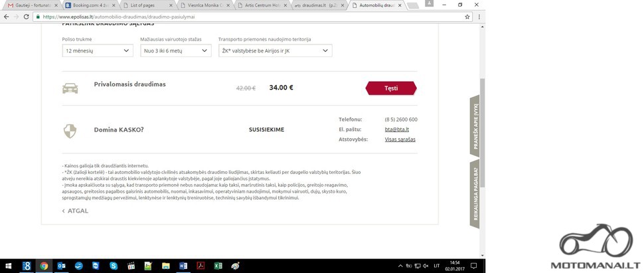The height and width of the screenshot is (273, 644).
Task: Open File Explorer from the taskbar
Action: (x=165, y=266)
